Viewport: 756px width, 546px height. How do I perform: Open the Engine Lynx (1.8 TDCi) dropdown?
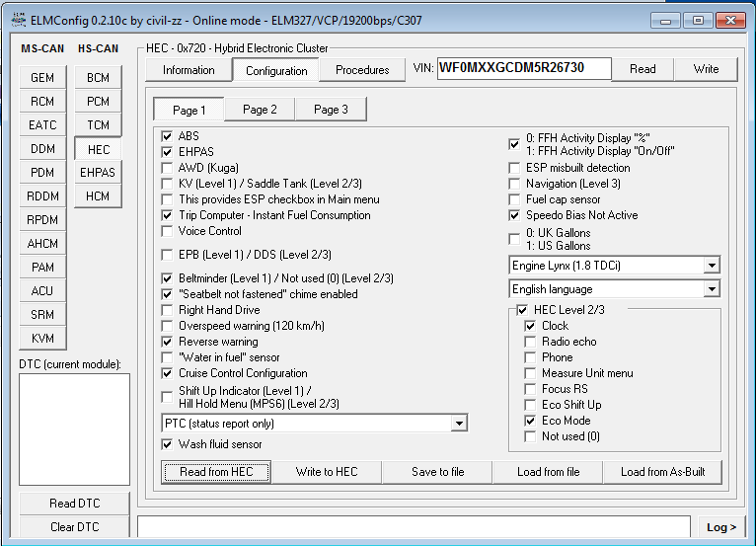pyautogui.click(x=712, y=266)
